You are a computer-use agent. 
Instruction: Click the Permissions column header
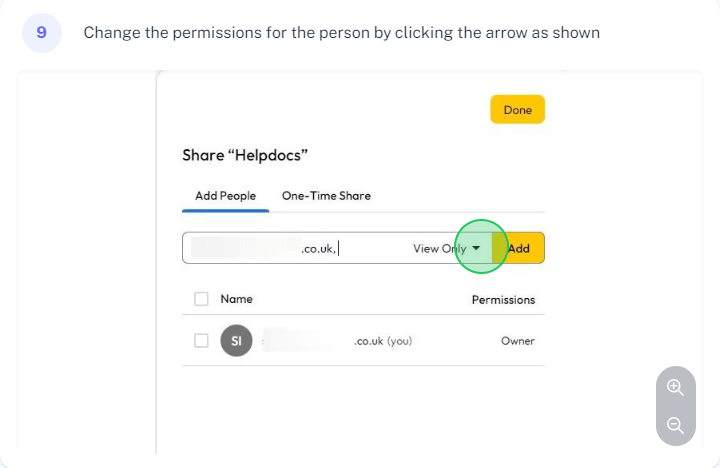pos(503,300)
